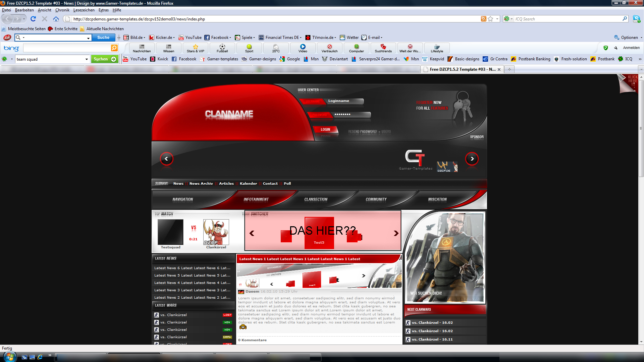
Task: Open the Kalender subnavi link
Action: pyautogui.click(x=248, y=184)
